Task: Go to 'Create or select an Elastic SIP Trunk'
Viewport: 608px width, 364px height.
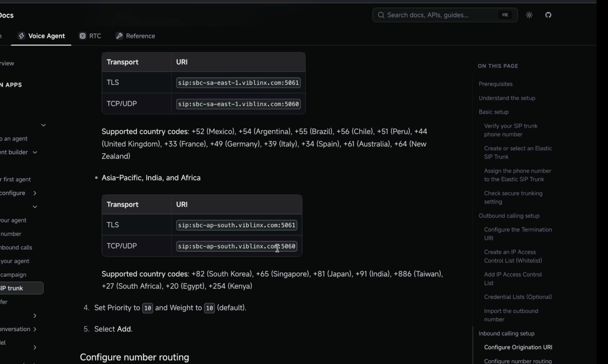Action: (518, 152)
